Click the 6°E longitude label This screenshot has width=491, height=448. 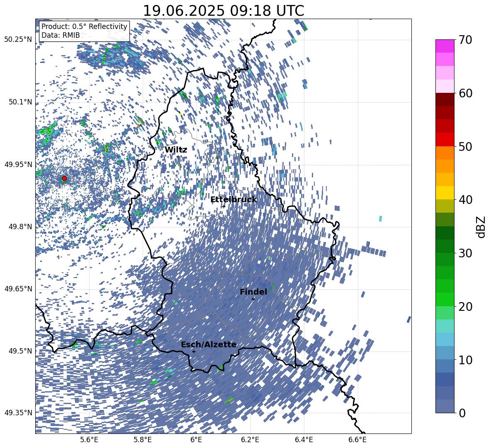[x=196, y=440]
